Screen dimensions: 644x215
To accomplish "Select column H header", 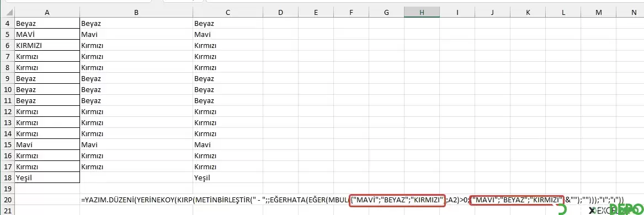I will click(422, 13).
